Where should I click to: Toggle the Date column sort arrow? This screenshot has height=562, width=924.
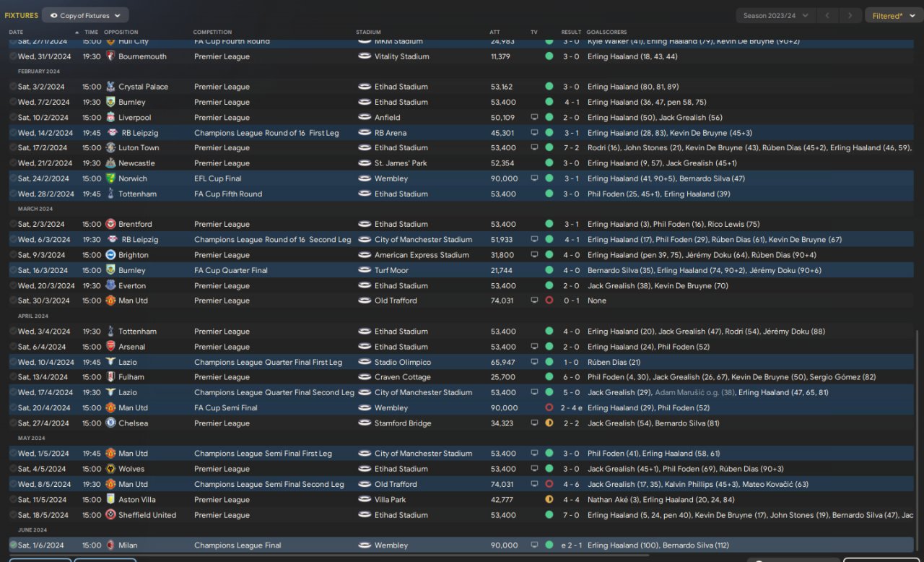(x=77, y=33)
